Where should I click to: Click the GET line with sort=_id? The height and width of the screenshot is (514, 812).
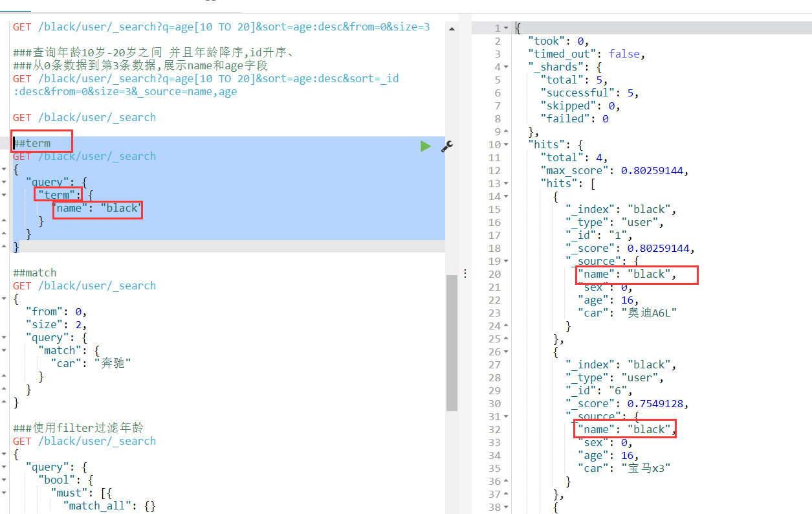[206, 78]
